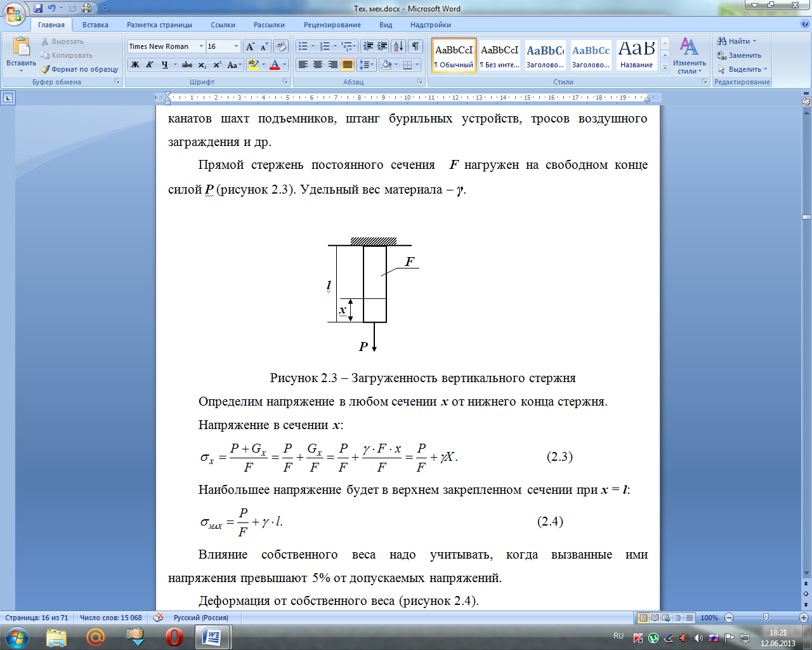The image size is (812, 650).
Task: Clear formatting with eraser icon
Action: tap(280, 46)
